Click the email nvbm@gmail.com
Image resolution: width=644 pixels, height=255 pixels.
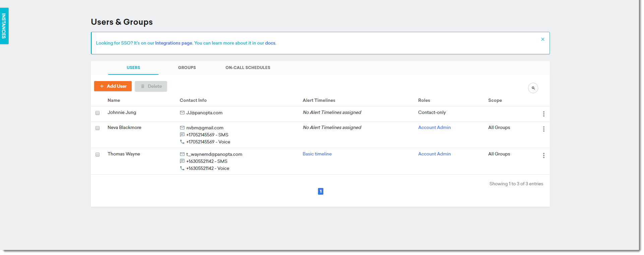(x=205, y=128)
